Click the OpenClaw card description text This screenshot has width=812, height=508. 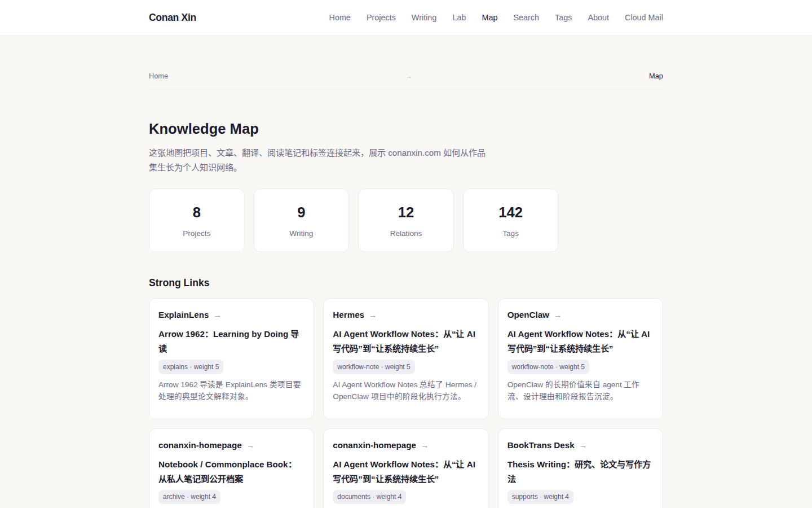coord(573,391)
